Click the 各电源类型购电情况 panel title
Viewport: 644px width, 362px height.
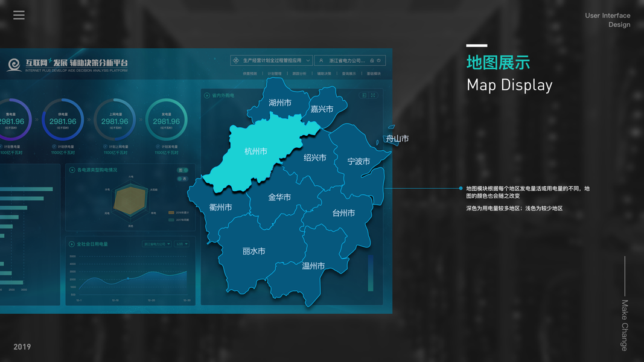[x=97, y=170]
